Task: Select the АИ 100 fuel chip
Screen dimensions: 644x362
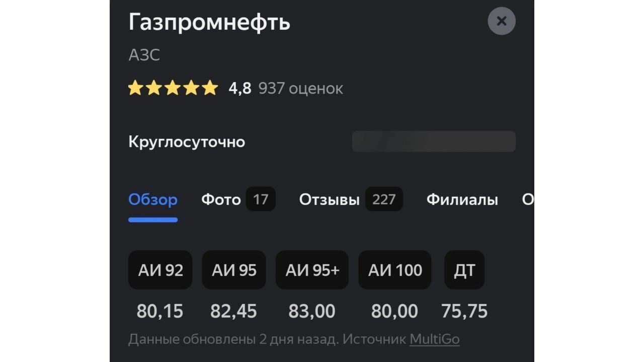Action: [394, 270]
